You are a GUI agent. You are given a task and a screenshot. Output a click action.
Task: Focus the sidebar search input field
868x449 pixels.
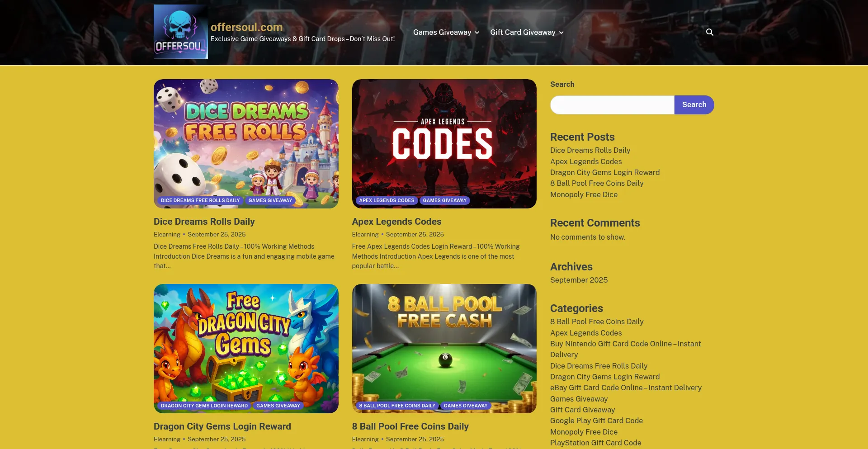pyautogui.click(x=612, y=104)
